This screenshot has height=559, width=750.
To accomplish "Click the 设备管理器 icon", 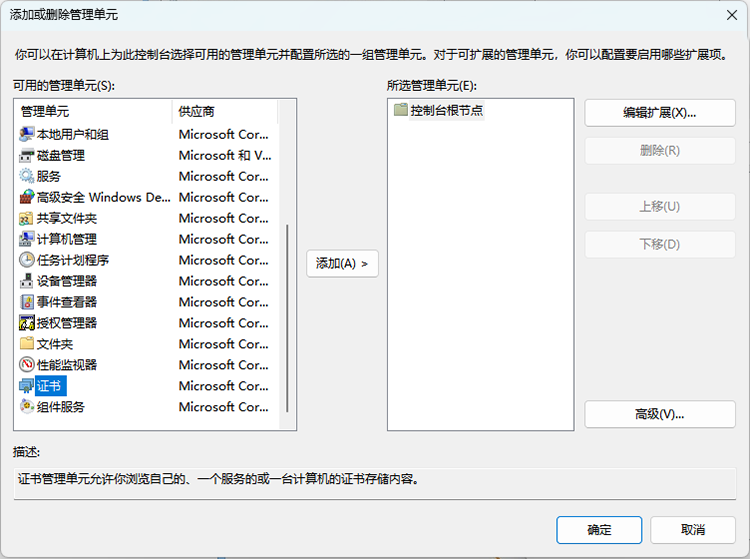I will [x=26, y=281].
